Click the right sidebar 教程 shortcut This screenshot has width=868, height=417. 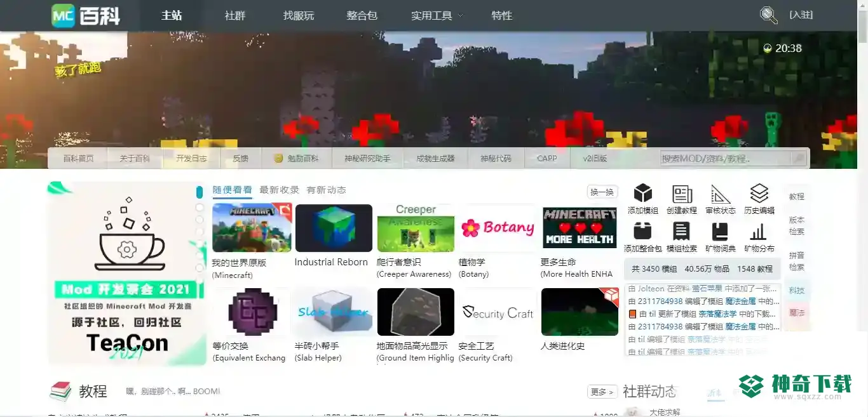[x=797, y=197]
